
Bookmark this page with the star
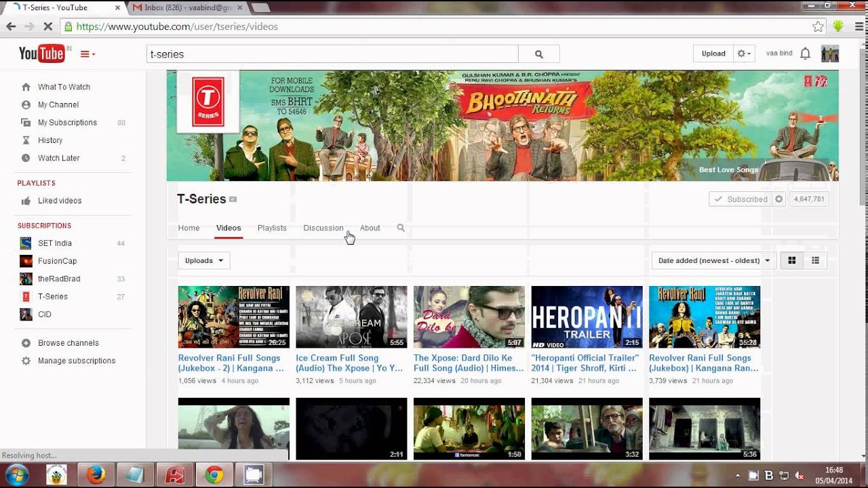(x=818, y=26)
